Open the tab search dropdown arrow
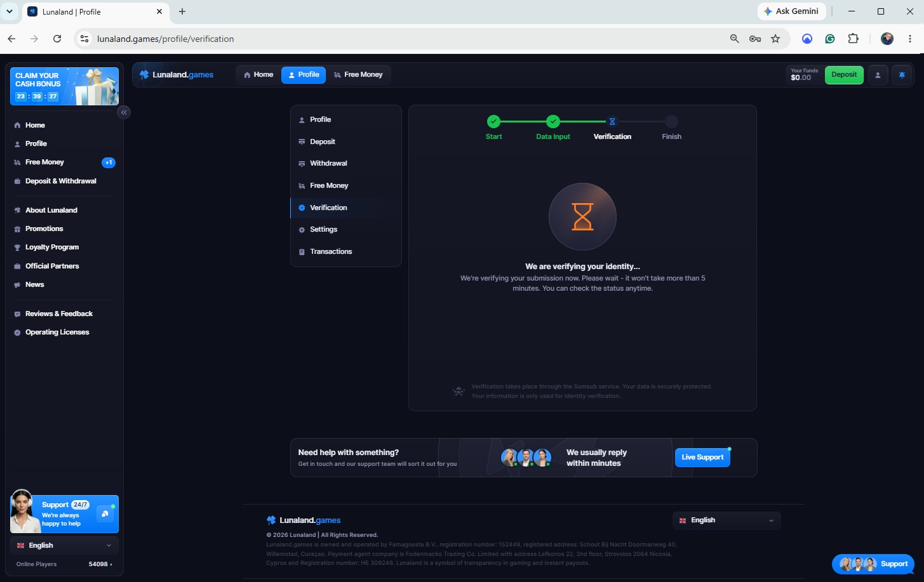Screen dimensions: 924x582 coord(10,11)
